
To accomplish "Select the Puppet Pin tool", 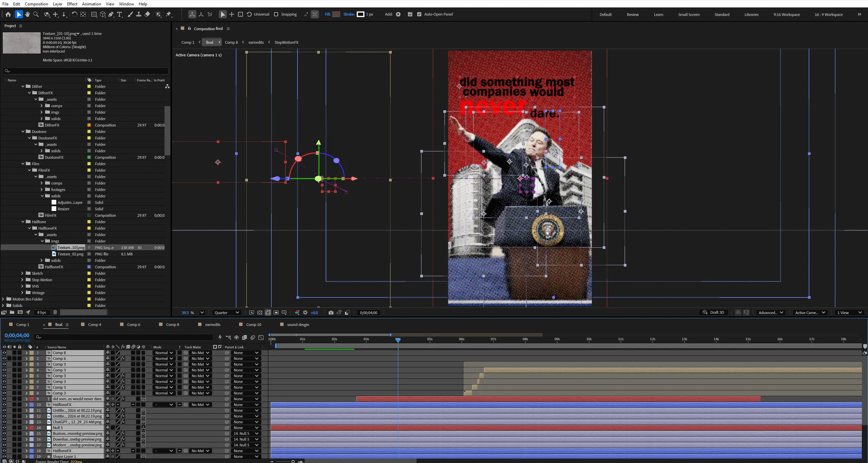I will click(x=169, y=14).
